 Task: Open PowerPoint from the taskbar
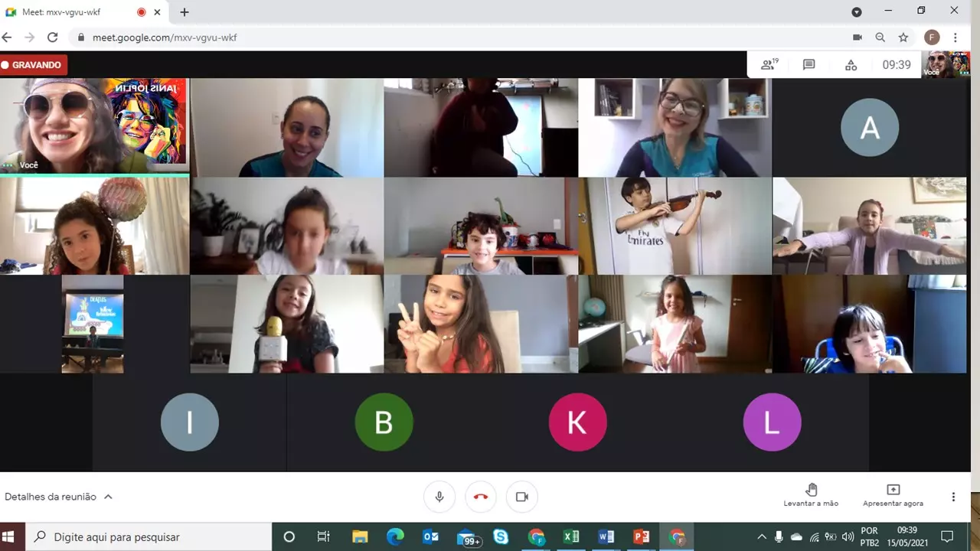[642, 537]
